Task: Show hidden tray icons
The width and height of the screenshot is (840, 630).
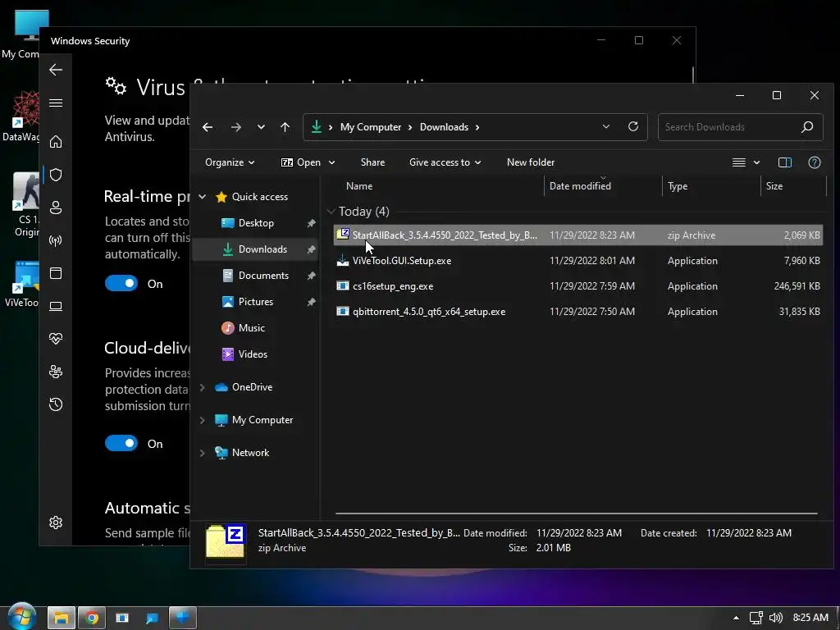Action: (736, 618)
